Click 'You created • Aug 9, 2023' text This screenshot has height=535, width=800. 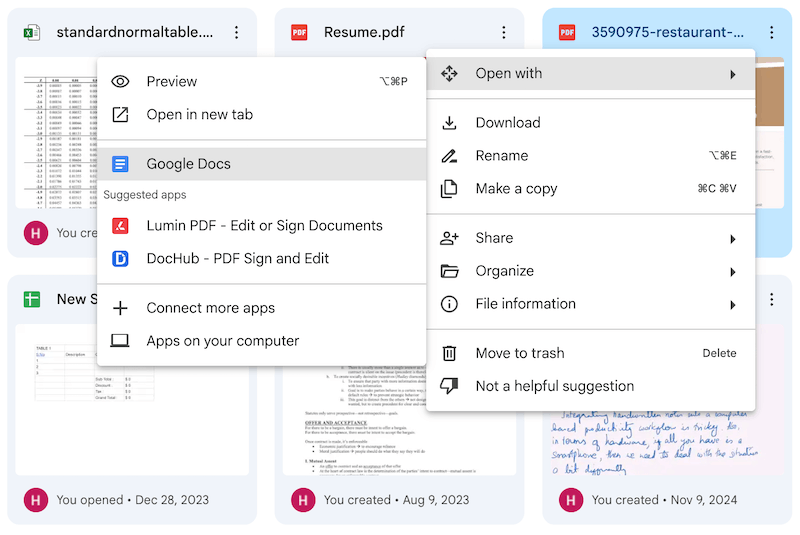point(396,500)
